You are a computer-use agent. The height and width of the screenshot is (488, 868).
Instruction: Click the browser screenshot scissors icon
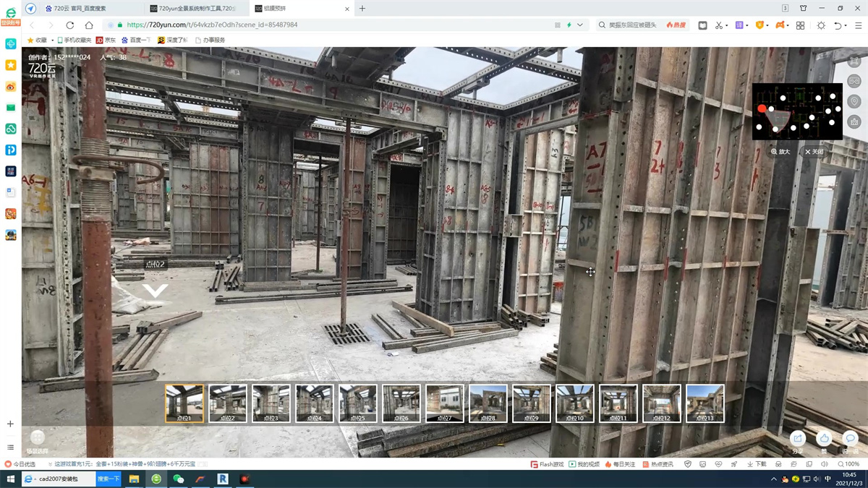(719, 25)
